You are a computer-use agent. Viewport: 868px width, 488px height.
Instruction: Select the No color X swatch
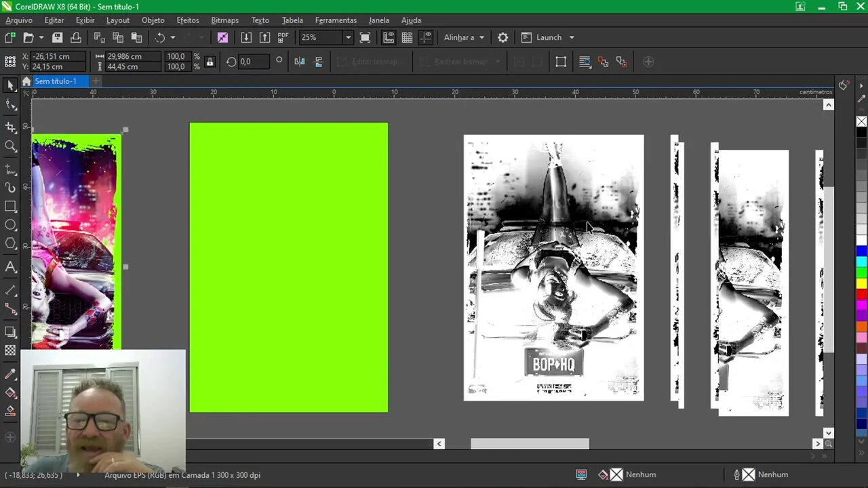coord(861,122)
